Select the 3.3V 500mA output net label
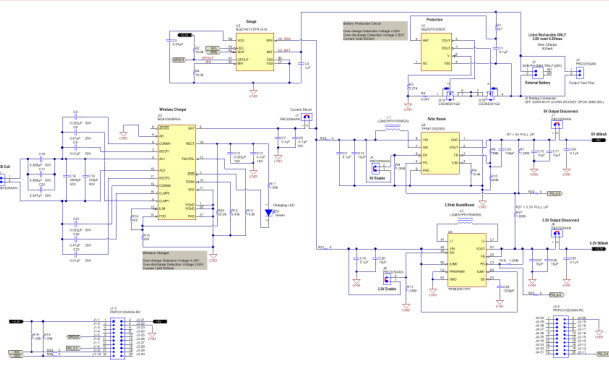The image size is (609, 381). coord(599,246)
